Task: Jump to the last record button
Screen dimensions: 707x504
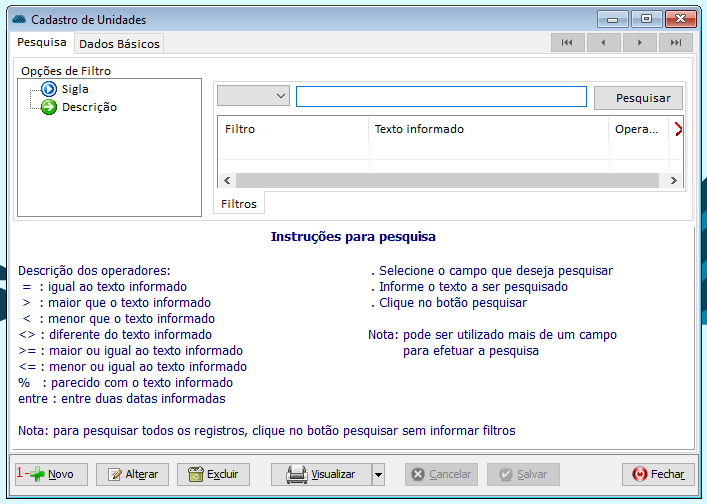Action: [676, 43]
